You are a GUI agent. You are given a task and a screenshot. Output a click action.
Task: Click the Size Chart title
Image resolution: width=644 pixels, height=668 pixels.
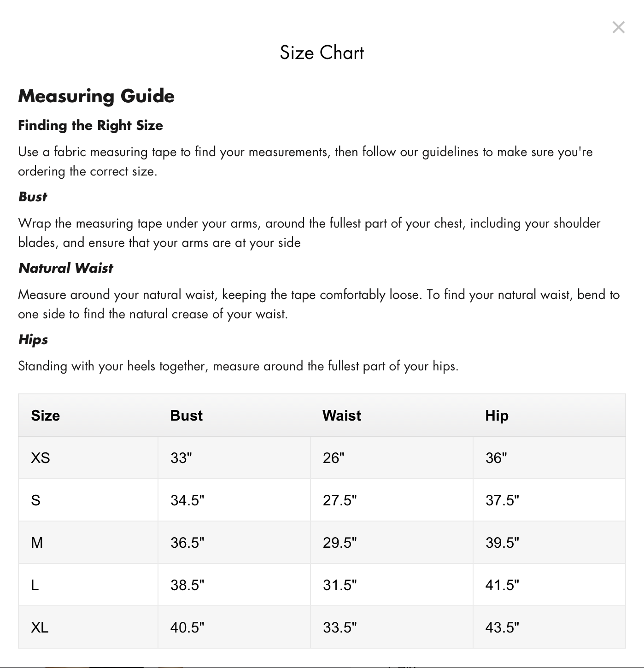click(322, 53)
